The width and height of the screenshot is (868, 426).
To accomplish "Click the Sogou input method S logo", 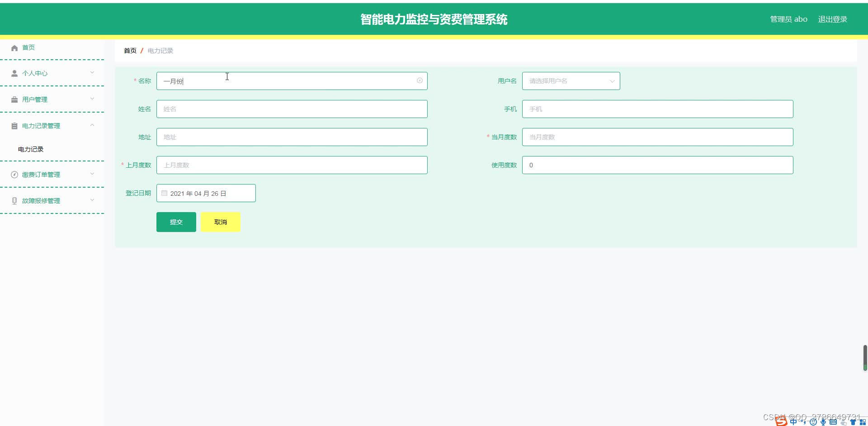I will [x=781, y=421].
